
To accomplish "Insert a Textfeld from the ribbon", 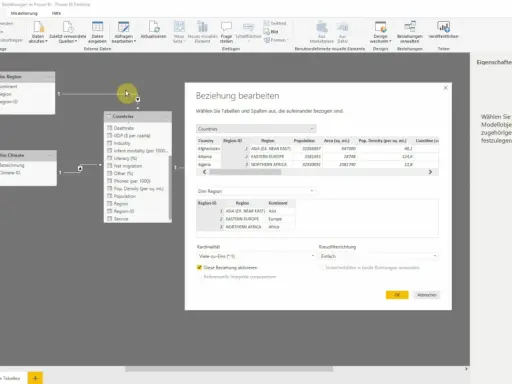I will coord(275,23).
